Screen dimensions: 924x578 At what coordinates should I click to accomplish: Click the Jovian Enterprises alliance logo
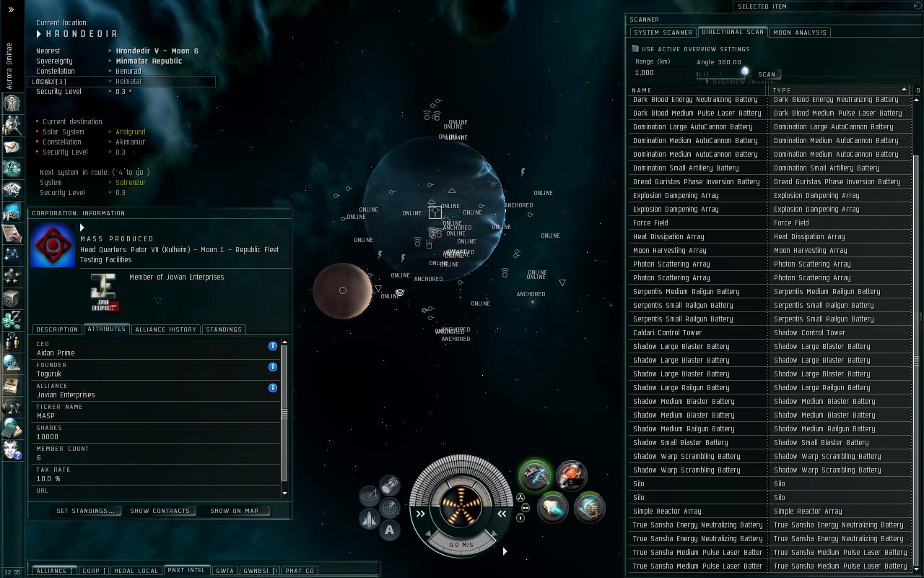pyautogui.click(x=105, y=293)
